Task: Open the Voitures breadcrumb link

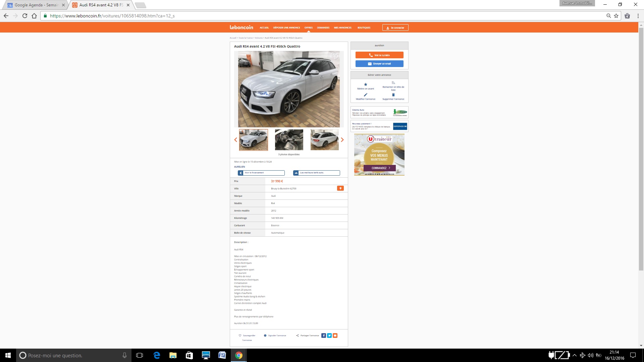Action: tap(259, 38)
